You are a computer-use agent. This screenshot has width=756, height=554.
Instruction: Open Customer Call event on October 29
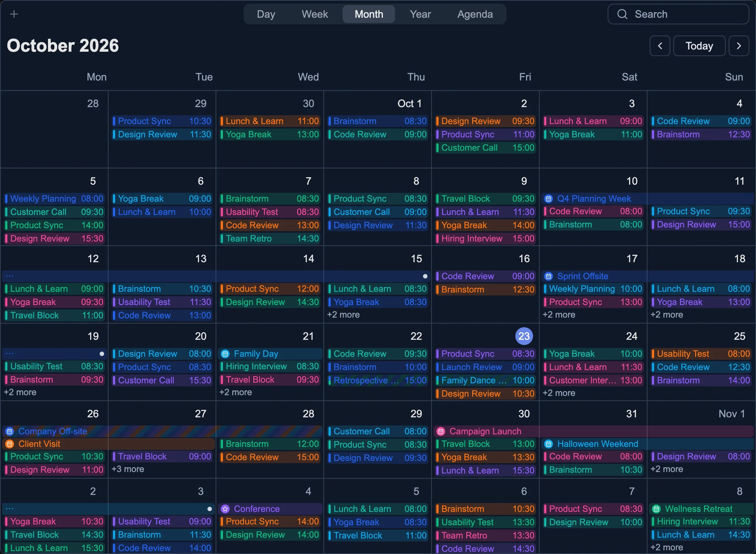[378, 431]
